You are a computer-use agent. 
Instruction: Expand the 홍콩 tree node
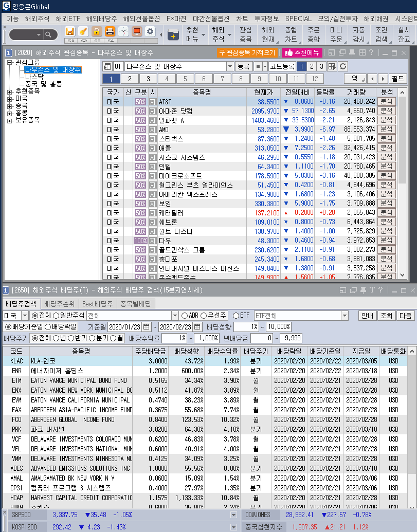9,113
